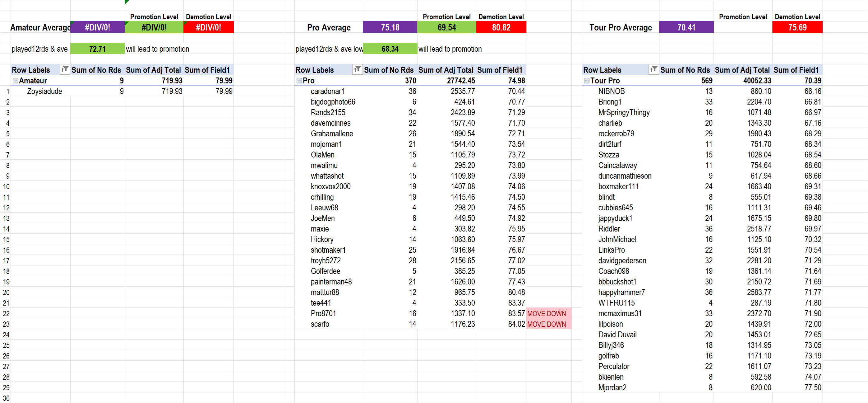Click purple Pro Average cell 75.18
This screenshot has height=403, width=868.
click(390, 27)
